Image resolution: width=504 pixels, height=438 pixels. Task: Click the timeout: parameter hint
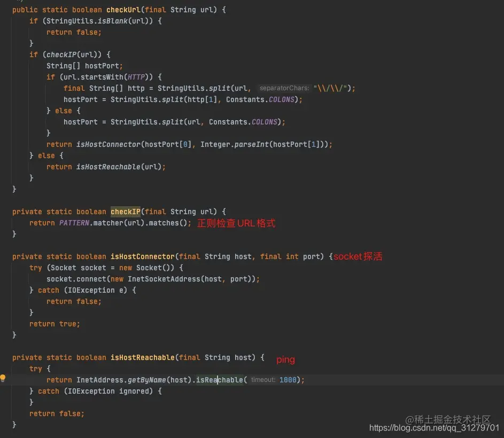coord(263,380)
